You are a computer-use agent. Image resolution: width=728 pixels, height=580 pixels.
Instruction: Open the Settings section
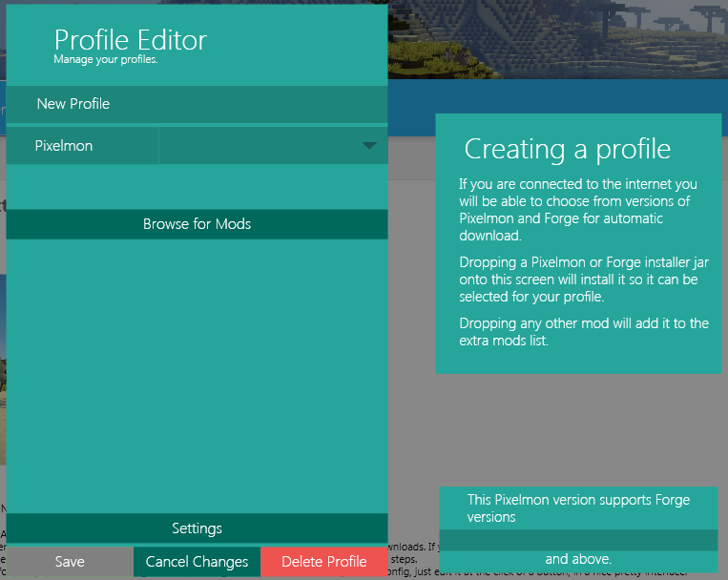pos(197,528)
